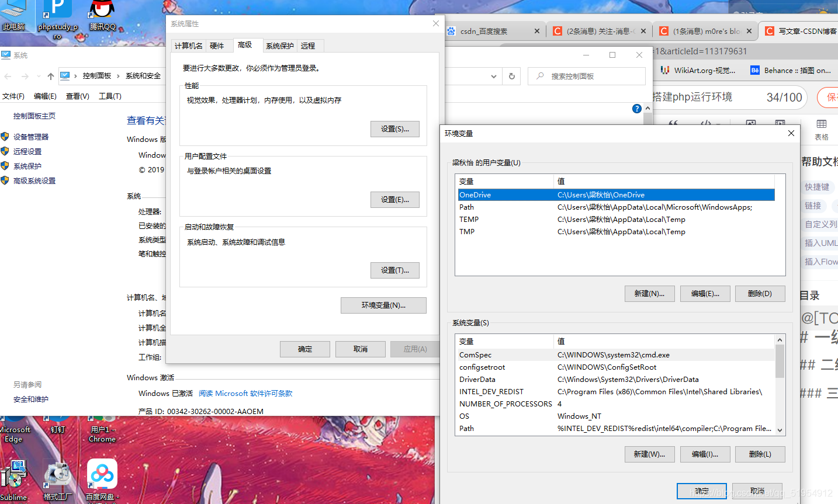Select the user Path variable row
838x504 pixels.
pyautogui.click(x=617, y=207)
